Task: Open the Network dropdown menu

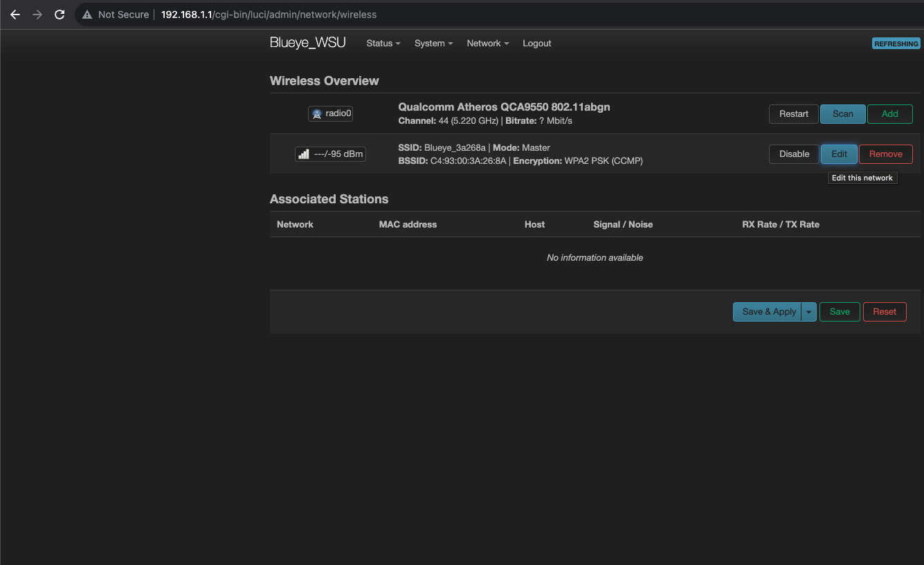Action: coord(488,43)
